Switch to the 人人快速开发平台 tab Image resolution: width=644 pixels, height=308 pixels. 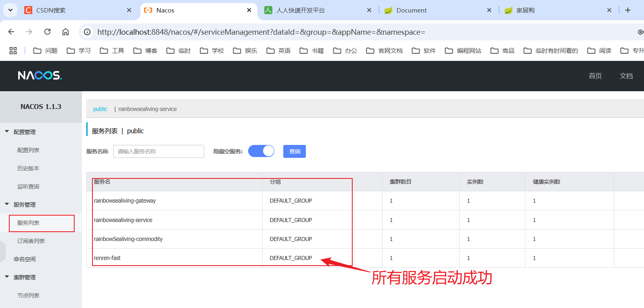click(x=319, y=10)
